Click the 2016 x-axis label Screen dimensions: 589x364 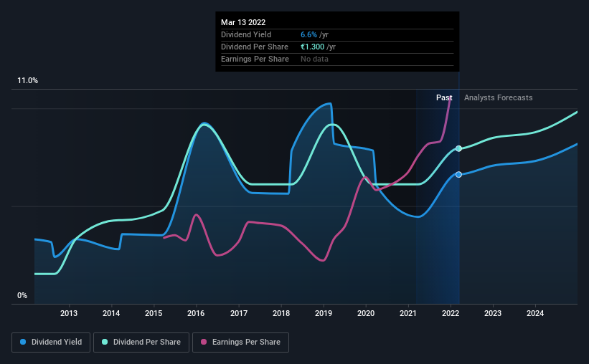tap(196, 313)
